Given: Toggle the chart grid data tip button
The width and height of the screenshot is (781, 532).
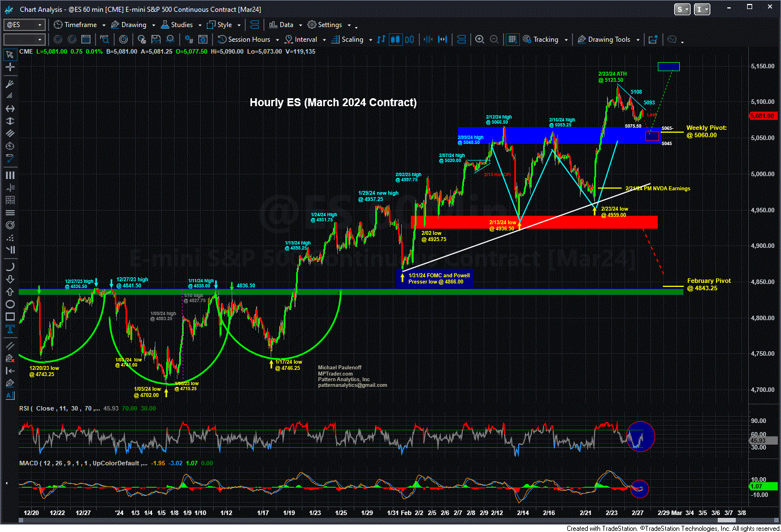Looking at the screenshot, I should coord(512,40).
